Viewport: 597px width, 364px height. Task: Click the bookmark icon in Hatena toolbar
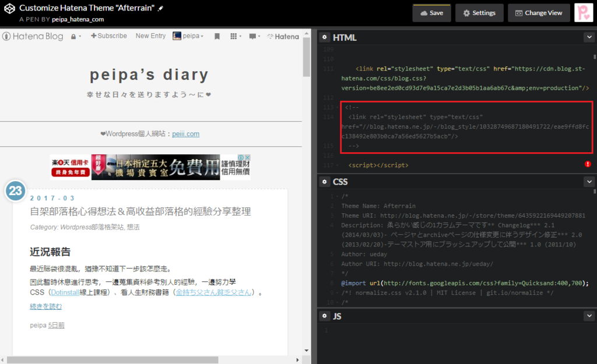click(217, 36)
